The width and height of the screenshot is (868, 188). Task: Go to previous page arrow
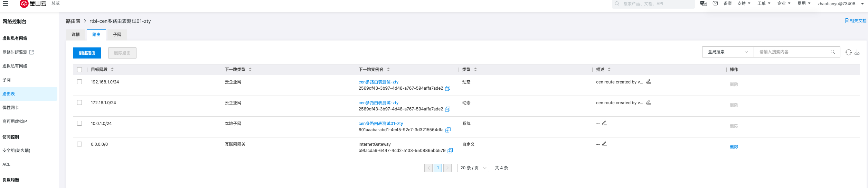(428, 168)
